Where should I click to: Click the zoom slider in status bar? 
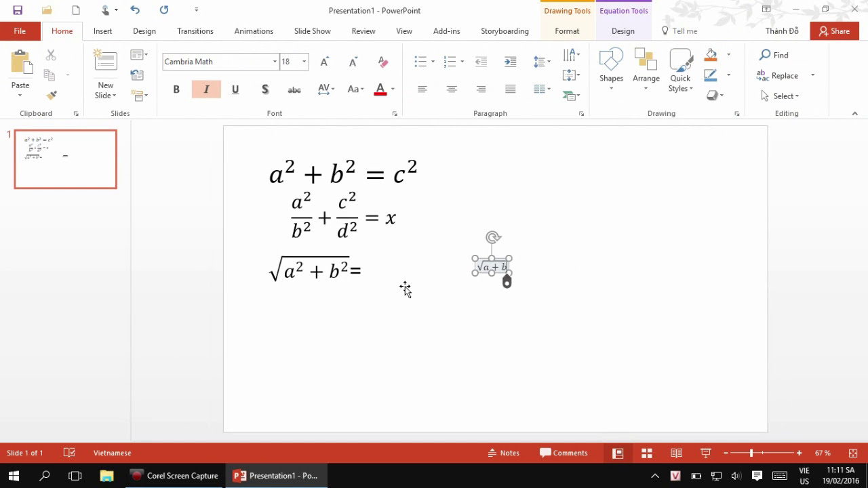[x=751, y=453]
